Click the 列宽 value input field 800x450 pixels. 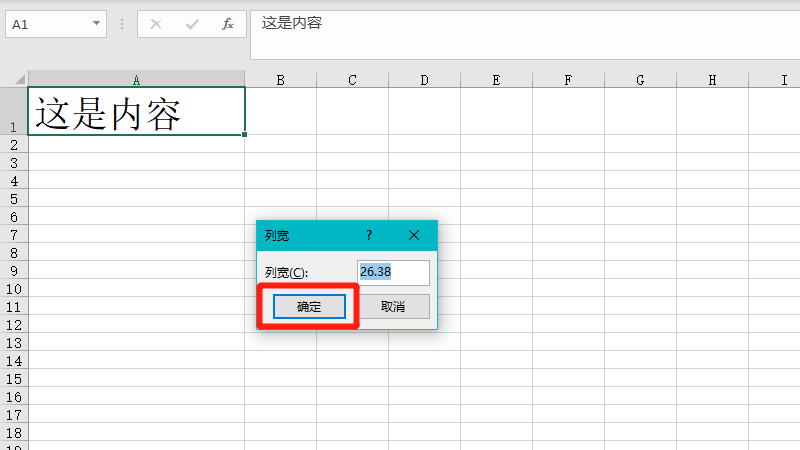click(393, 273)
